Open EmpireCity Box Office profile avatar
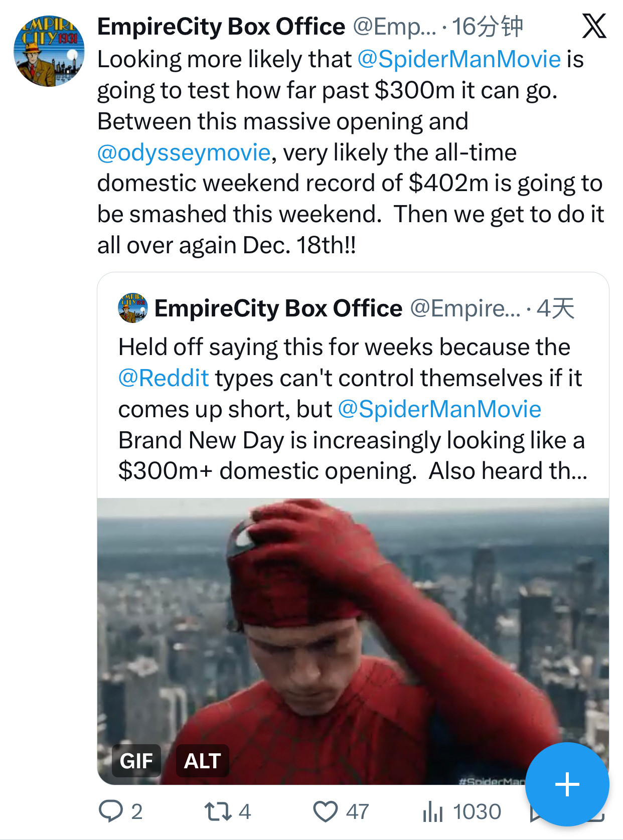This screenshot has height=840, width=623. (49, 51)
